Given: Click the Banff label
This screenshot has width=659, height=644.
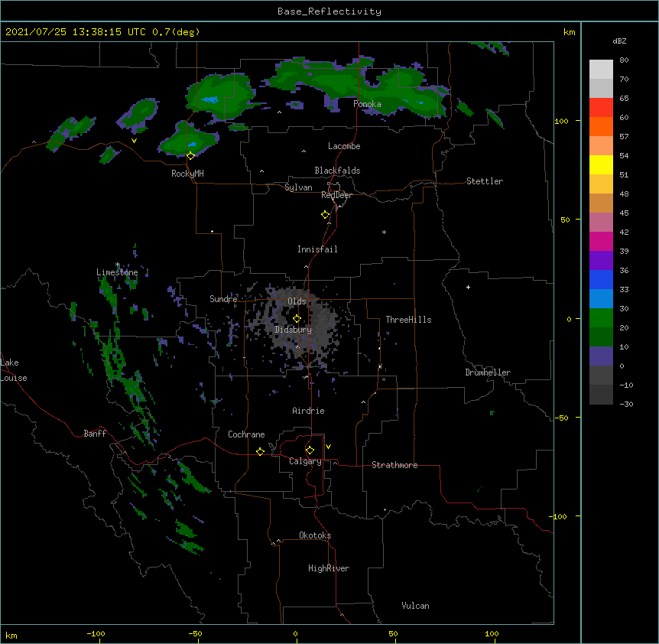Looking at the screenshot, I should 95,434.
